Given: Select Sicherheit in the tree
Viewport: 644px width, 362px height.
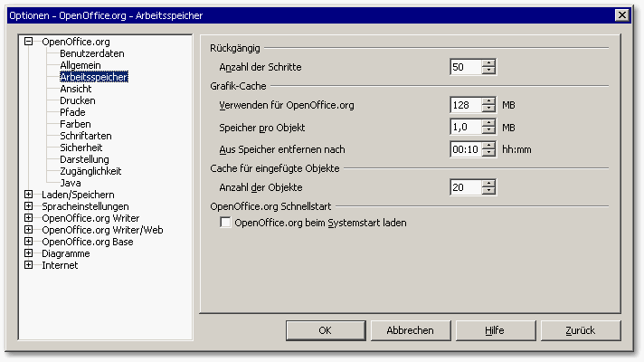Looking at the screenshot, I should coord(80,148).
